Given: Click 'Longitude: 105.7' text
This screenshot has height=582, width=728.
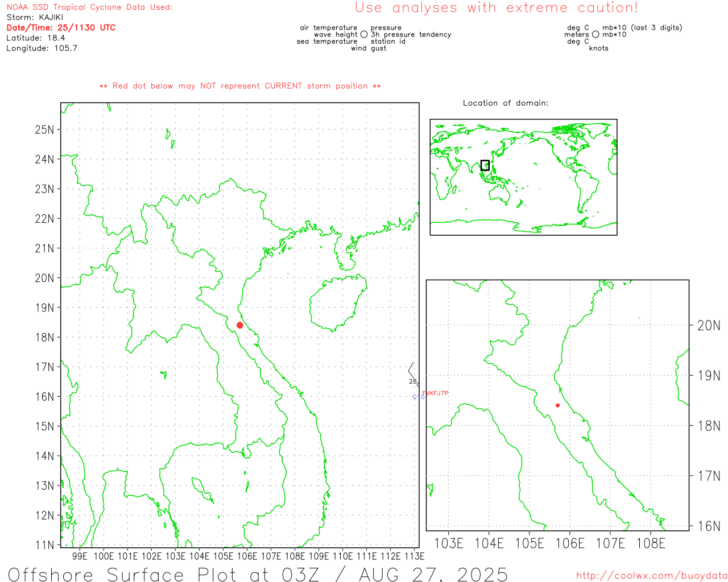Looking at the screenshot, I should point(42,48).
